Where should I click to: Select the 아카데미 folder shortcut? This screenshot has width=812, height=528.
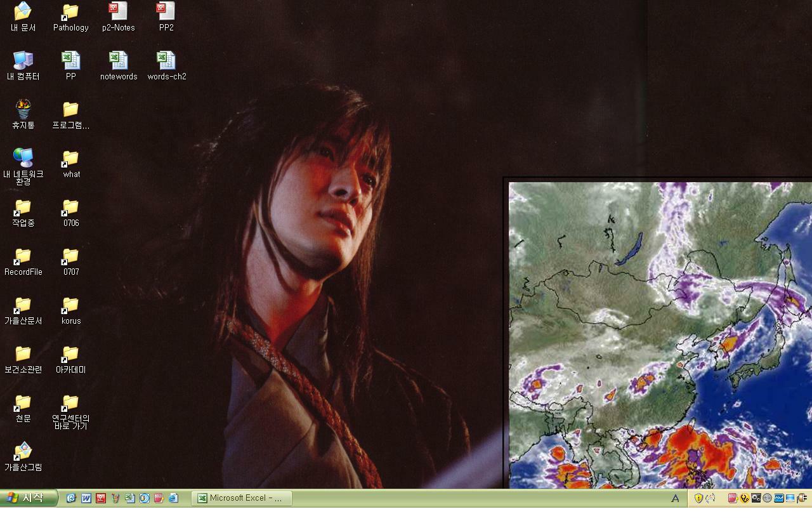coord(71,359)
